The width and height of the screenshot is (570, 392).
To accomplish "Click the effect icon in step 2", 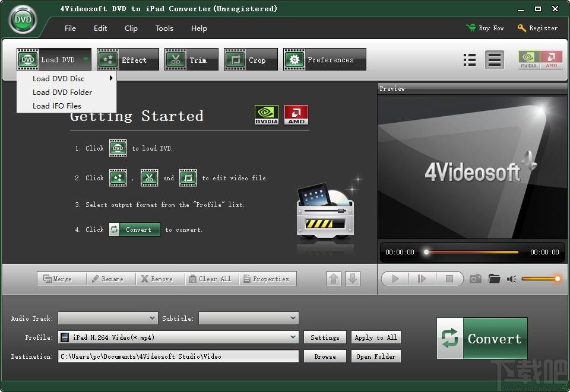I will pyautogui.click(x=118, y=178).
